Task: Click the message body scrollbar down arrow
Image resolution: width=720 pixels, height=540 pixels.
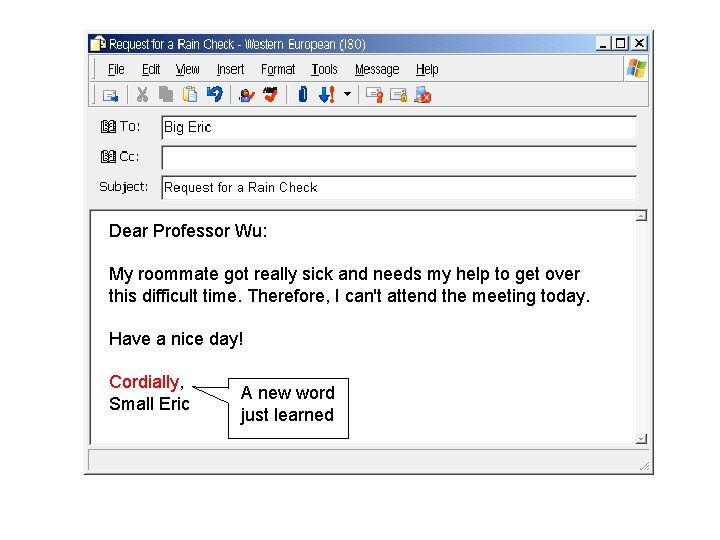Action: click(x=641, y=439)
